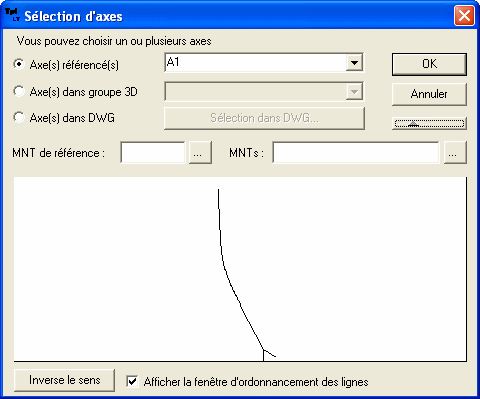The height and width of the screenshot is (399, 480).
Task: Click the MNT de référence text field
Action: click(x=153, y=153)
